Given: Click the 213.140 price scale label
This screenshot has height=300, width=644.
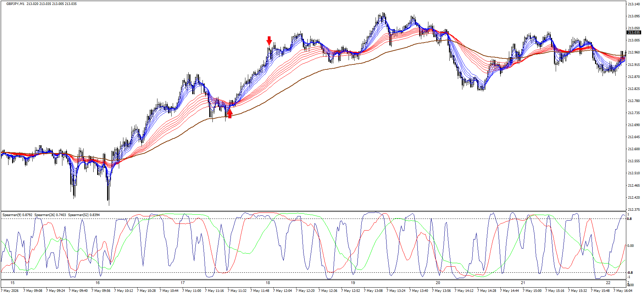Looking at the screenshot, I should (x=634, y=4).
